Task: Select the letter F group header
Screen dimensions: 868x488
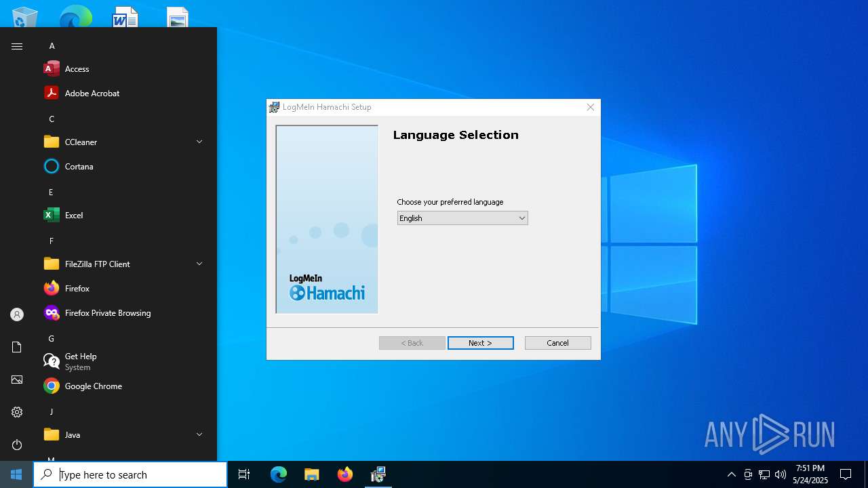Action: 52,241
